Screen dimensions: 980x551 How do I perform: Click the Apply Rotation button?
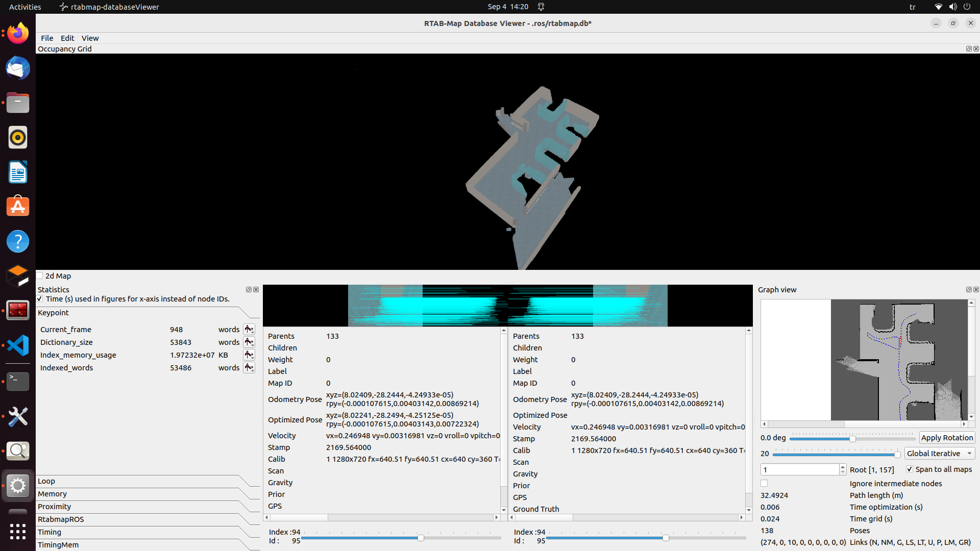pyautogui.click(x=946, y=437)
